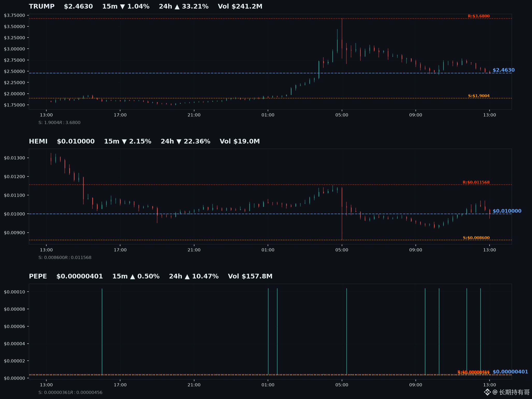The width and height of the screenshot is (532, 399).
Task: Click 05:00 on the HEMI time axis
Action: 342,250
